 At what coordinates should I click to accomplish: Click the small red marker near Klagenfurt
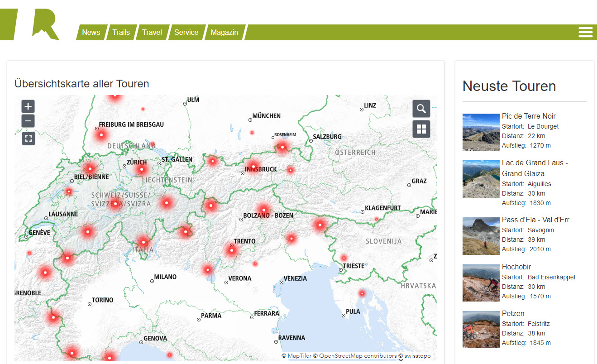click(x=376, y=219)
